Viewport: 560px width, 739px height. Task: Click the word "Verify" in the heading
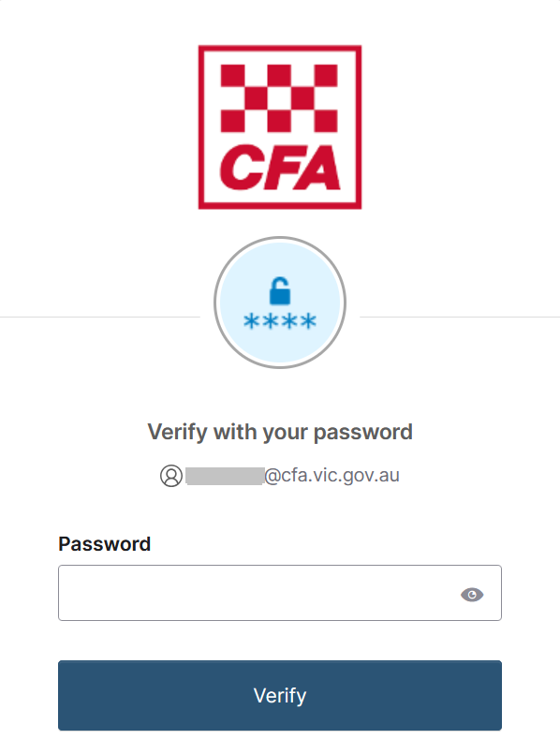(x=177, y=432)
